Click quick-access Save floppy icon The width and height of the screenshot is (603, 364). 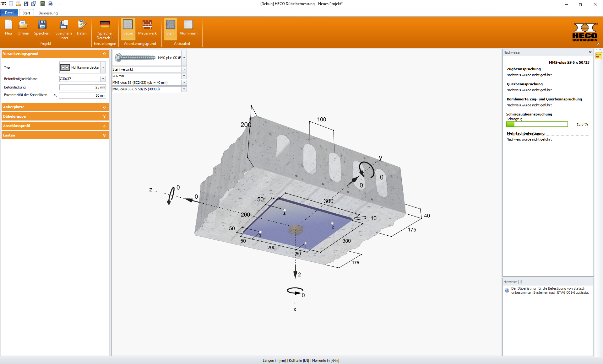26,4
